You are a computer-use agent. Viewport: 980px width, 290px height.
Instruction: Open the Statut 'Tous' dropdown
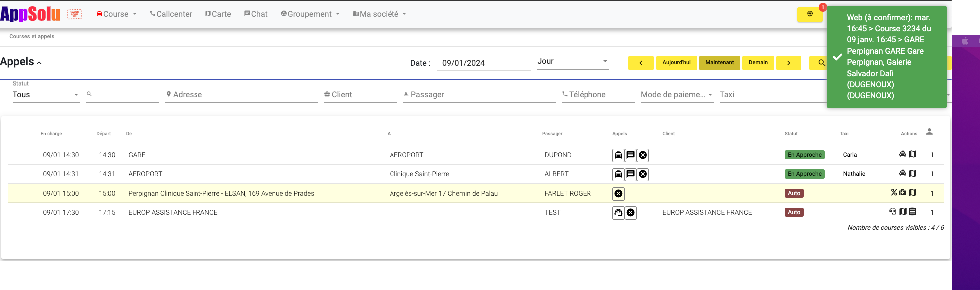[x=46, y=95]
